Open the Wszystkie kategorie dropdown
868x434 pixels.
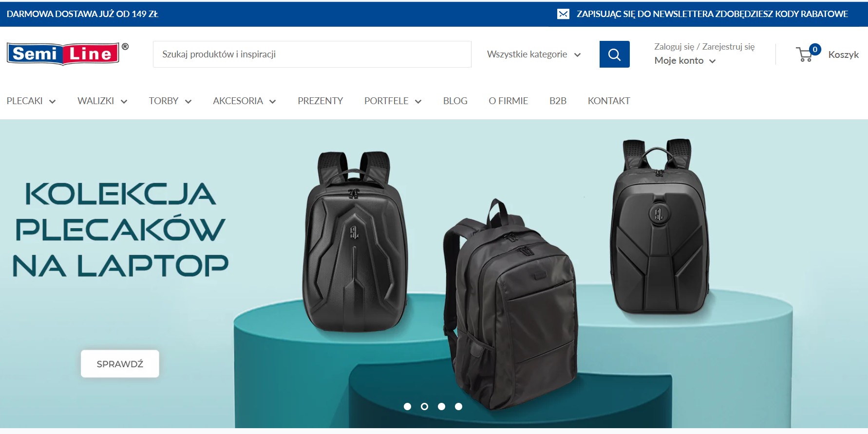coord(534,54)
